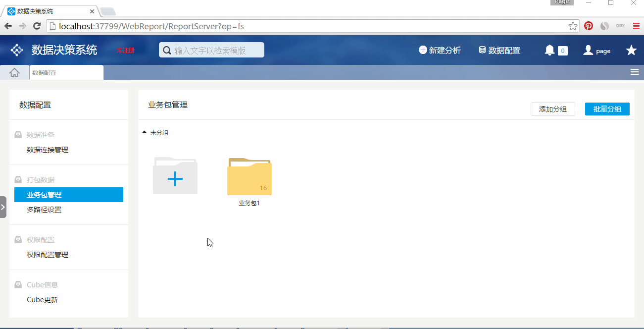
Task: Open the notification bell icon
Action: click(x=549, y=50)
